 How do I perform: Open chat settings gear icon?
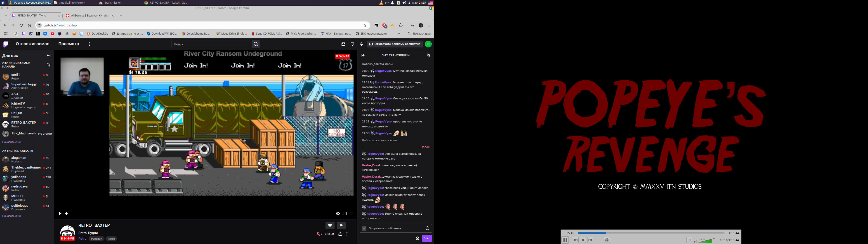417,238
